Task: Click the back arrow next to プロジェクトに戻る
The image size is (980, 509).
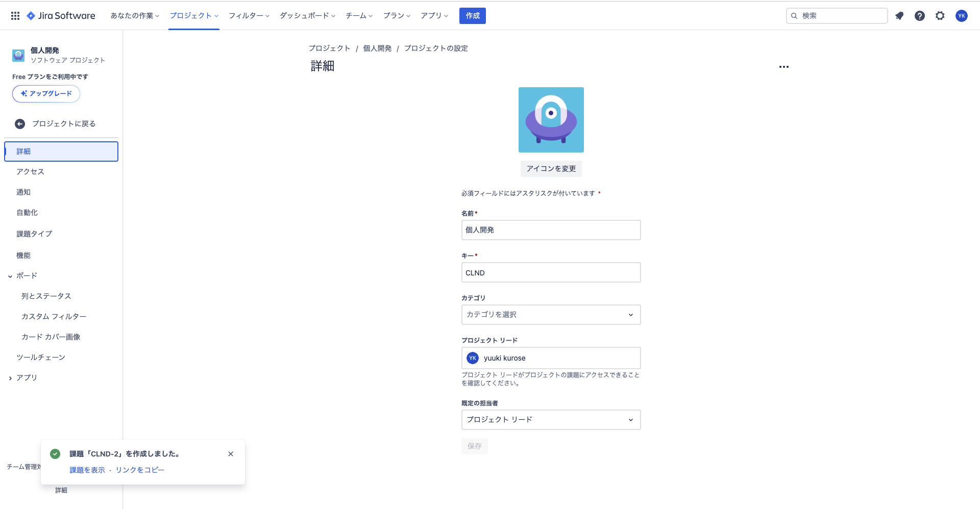Action: click(19, 123)
